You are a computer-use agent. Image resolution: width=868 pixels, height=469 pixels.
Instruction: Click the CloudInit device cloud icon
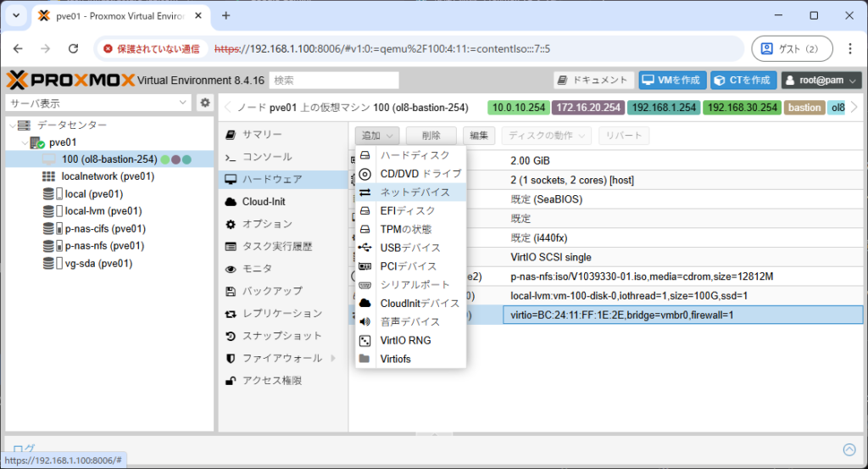[364, 303]
